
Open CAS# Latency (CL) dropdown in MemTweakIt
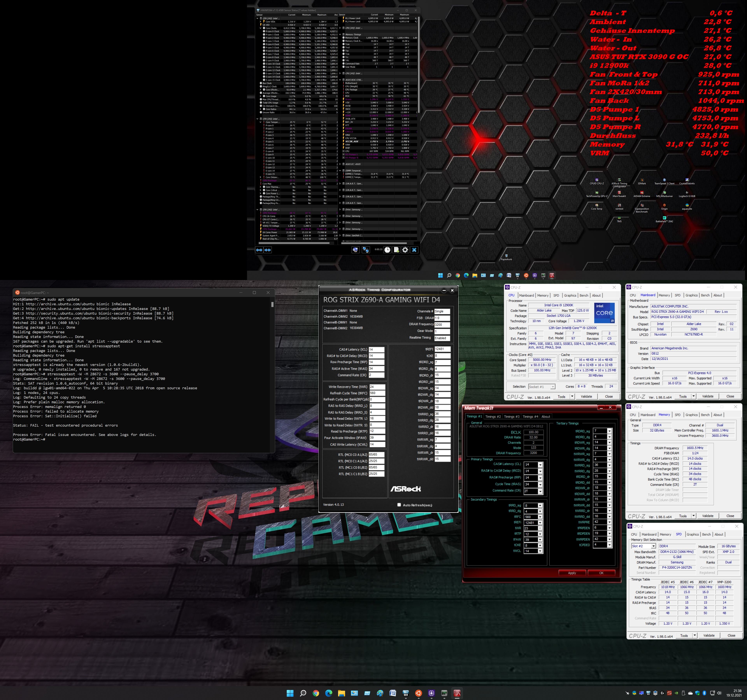tap(540, 465)
